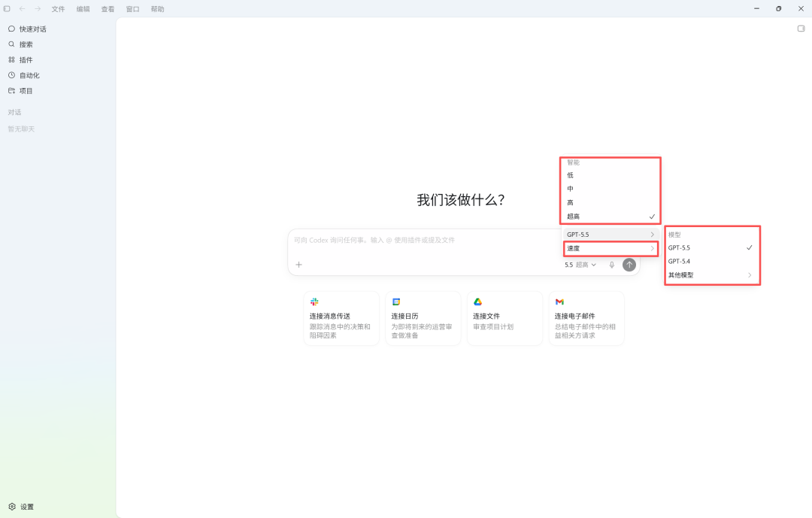
Task: Open the 连接日历 card
Action: tap(423, 318)
